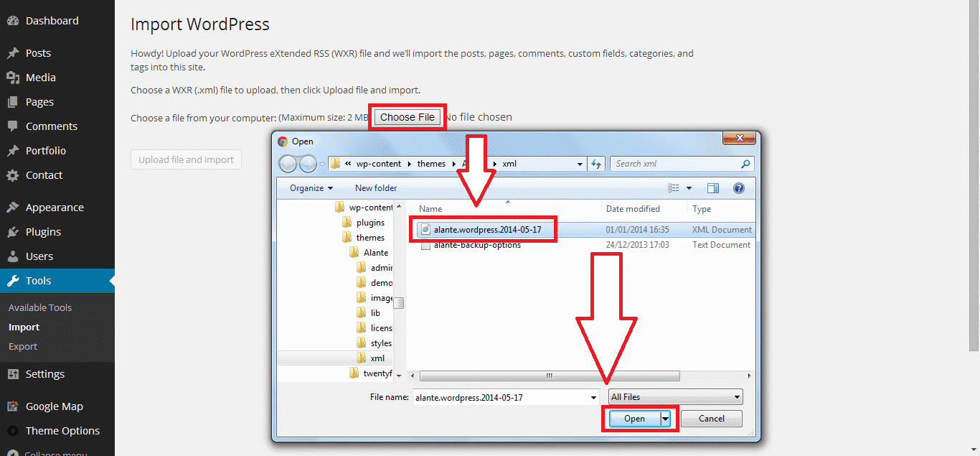Click the Theme Options gear icon

(x=13, y=431)
